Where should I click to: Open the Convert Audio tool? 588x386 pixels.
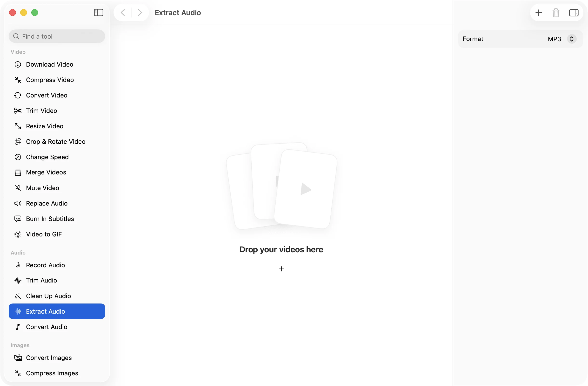pos(57,327)
